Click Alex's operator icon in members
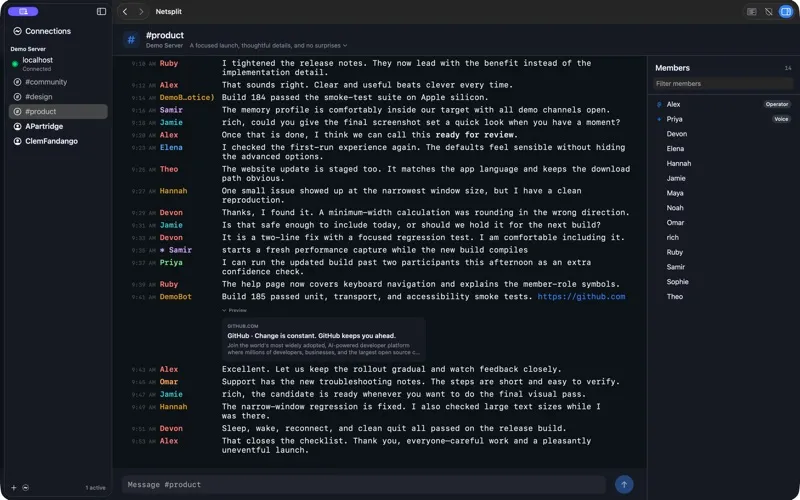The width and height of the screenshot is (800, 500). pos(659,104)
